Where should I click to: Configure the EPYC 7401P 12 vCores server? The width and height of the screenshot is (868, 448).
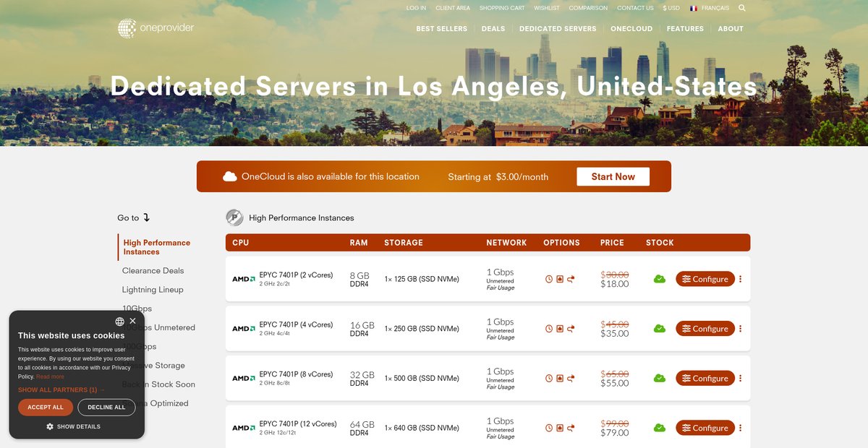705,428
